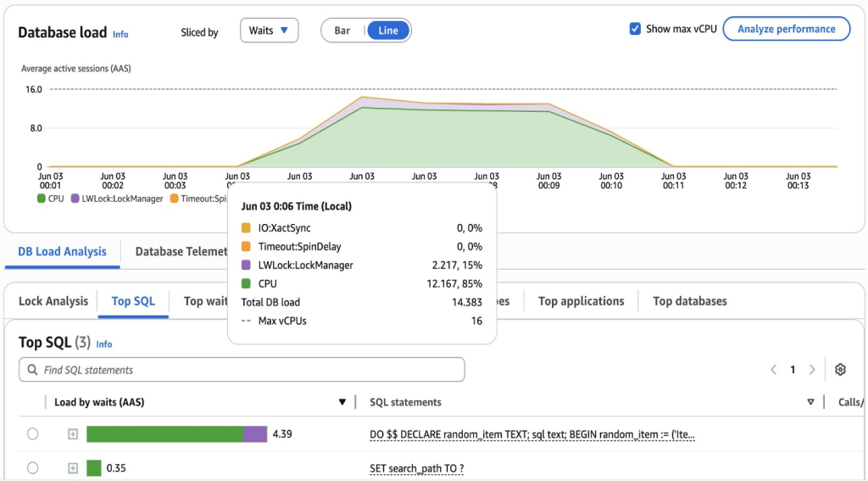Switch to the Lock Analysis tab
Viewport: 868px width, 481px height.
[x=53, y=301]
